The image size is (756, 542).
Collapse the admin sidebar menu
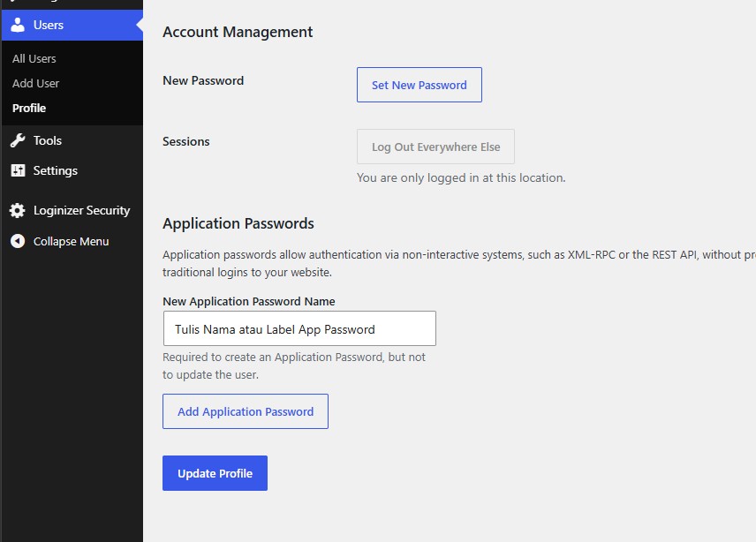(72, 241)
